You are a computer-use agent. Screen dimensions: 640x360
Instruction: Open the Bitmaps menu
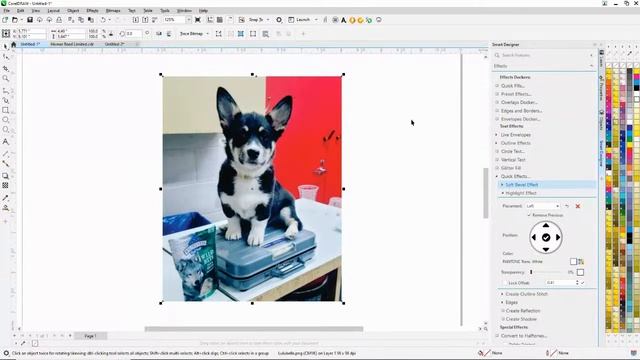tap(113, 11)
